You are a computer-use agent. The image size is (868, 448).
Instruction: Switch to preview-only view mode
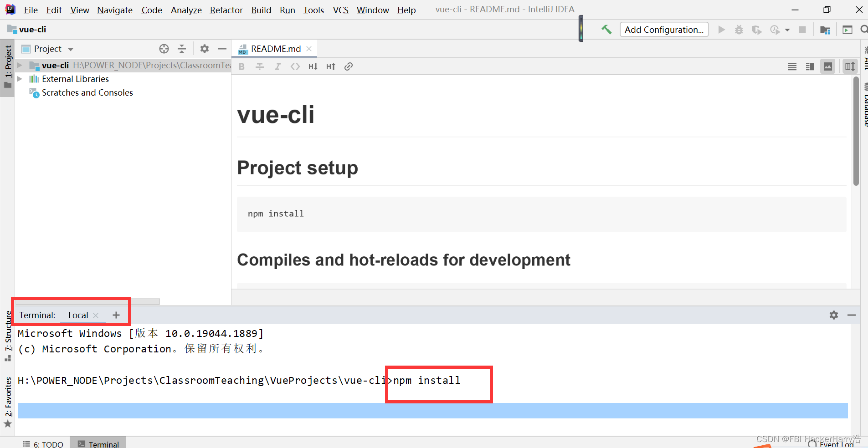tap(828, 66)
